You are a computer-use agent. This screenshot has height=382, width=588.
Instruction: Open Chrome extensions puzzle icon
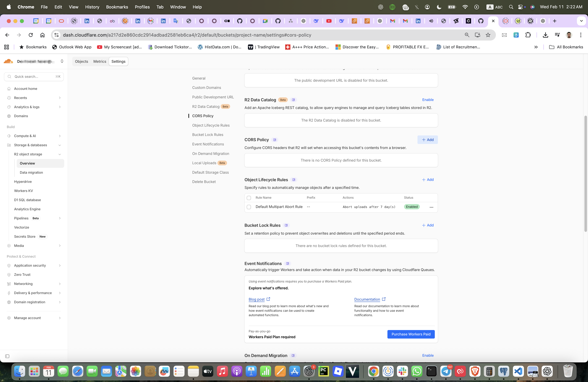pos(528,35)
